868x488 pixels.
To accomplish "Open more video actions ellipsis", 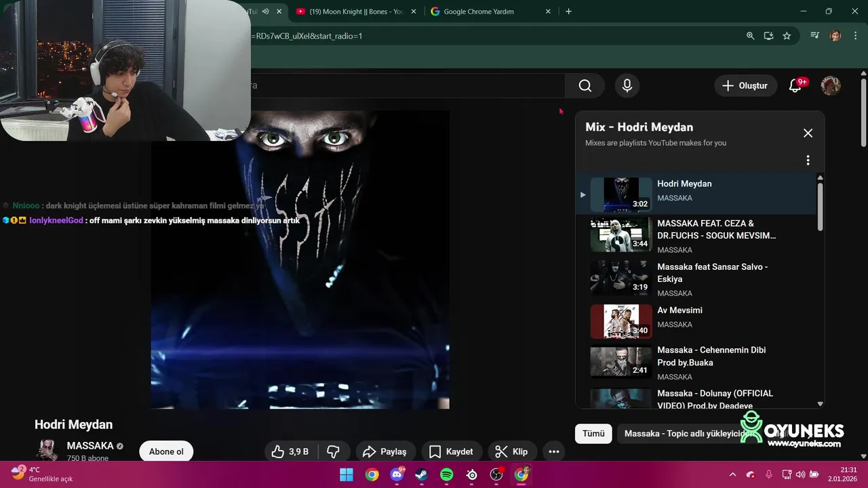I will click(x=553, y=451).
